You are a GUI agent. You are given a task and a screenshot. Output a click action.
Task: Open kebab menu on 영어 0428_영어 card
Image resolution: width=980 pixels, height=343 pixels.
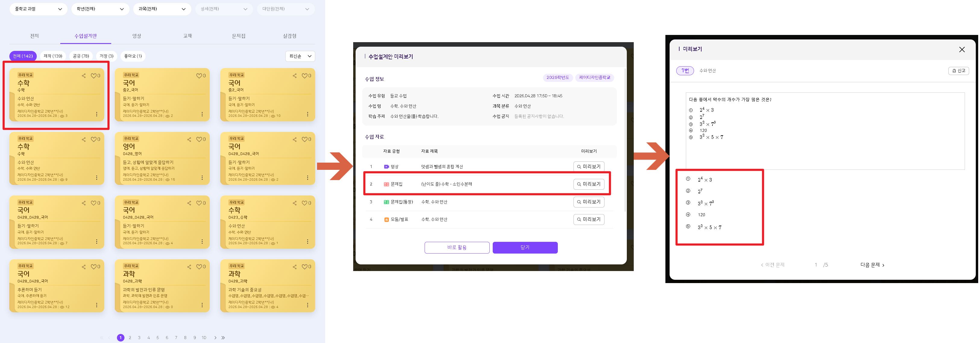(x=202, y=178)
